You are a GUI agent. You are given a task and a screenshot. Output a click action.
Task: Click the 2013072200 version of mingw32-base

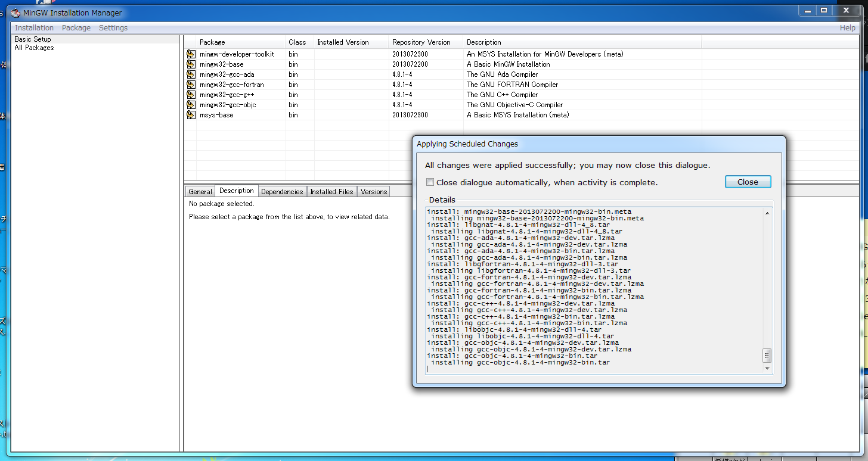410,64
